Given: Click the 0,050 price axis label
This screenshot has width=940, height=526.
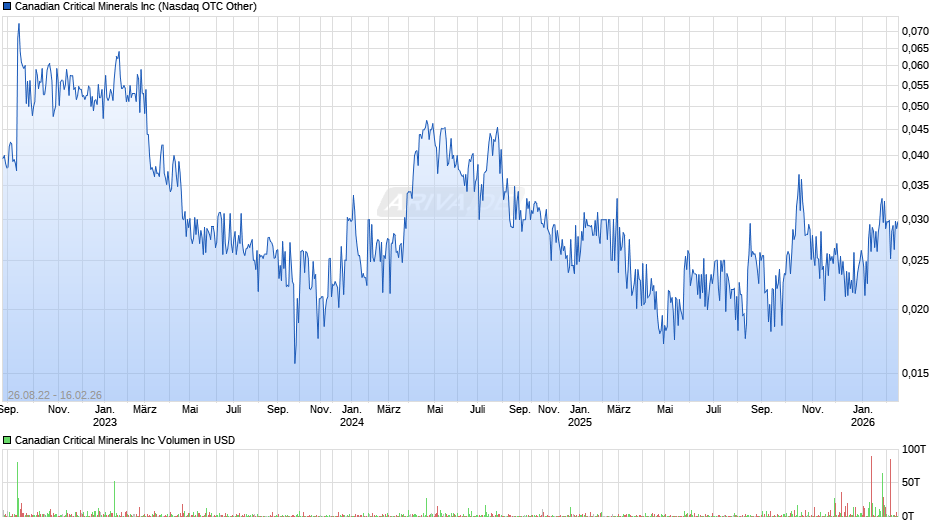Looking at the screenshot, I should point(915,106).
